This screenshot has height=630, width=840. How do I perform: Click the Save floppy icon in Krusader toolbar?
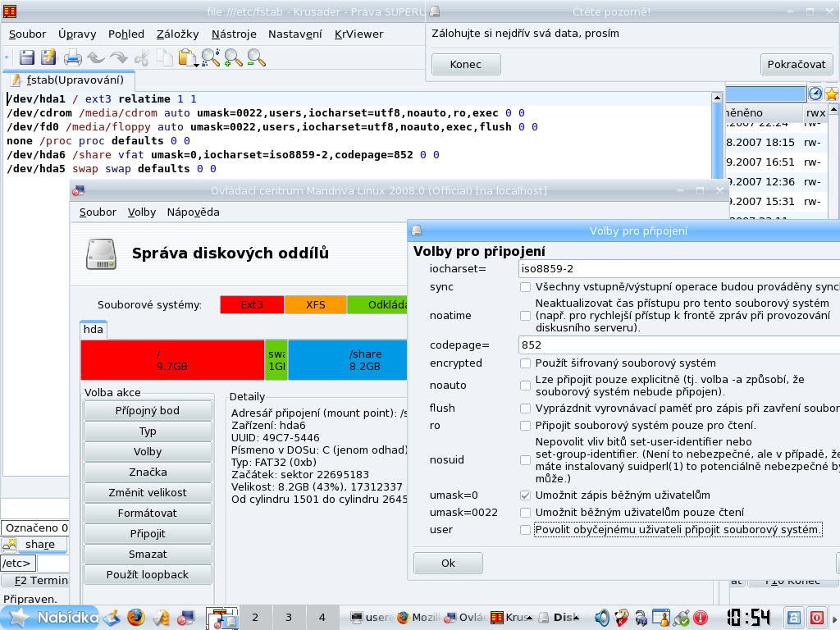27,57
